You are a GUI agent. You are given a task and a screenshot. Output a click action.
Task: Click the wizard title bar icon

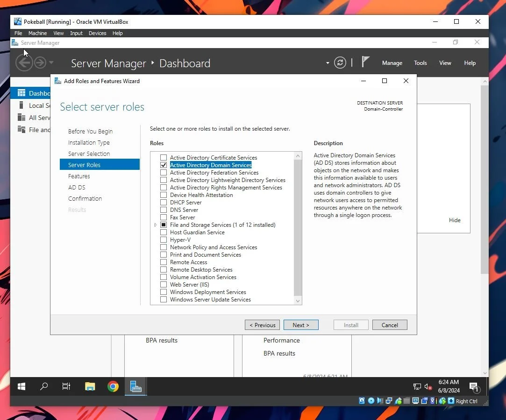(x=57, y=81)
